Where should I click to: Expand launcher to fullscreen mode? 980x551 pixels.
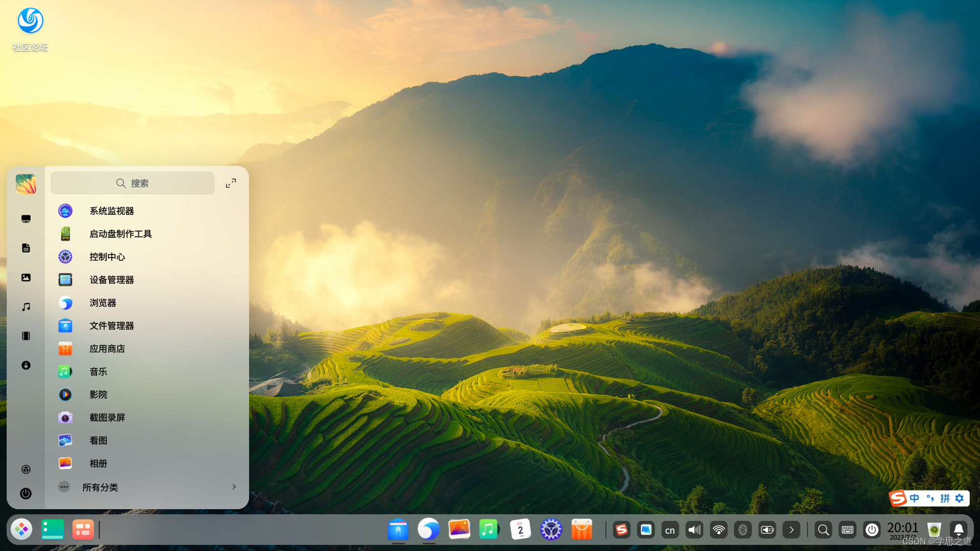231,183
